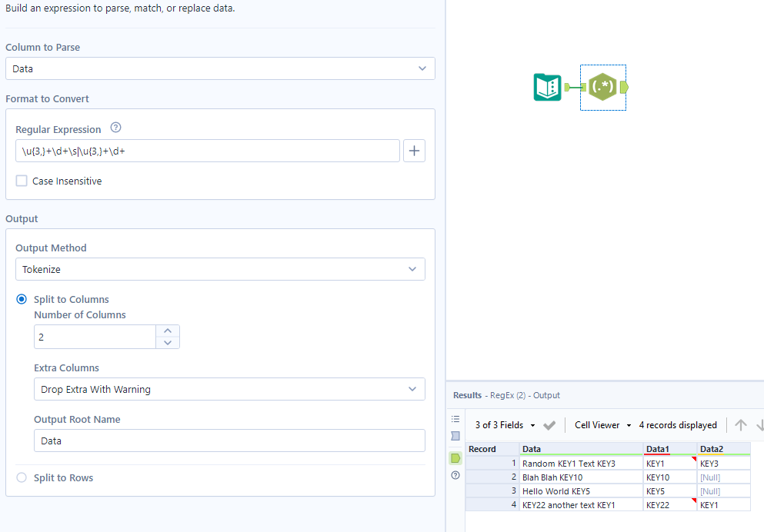
Task: Select the Split to Columns radio button
Action: pos(22,299)
